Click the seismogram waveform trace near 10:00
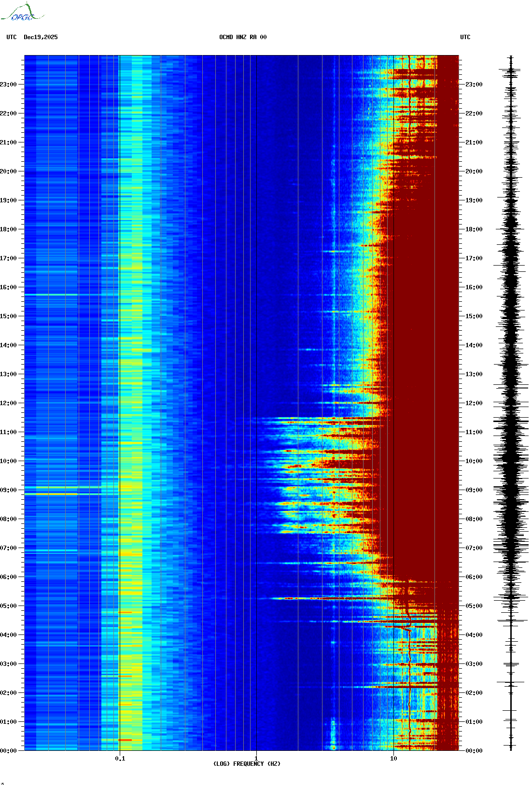The width and height of the screenshot is (532, 789). (x=511, y=461)
